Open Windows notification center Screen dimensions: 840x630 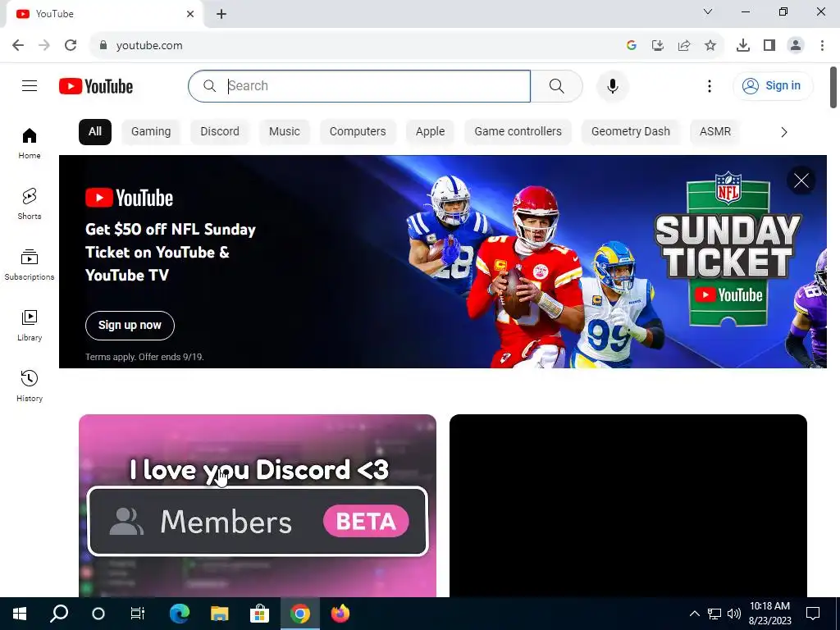pyautogui.click(x=813, y=614)
